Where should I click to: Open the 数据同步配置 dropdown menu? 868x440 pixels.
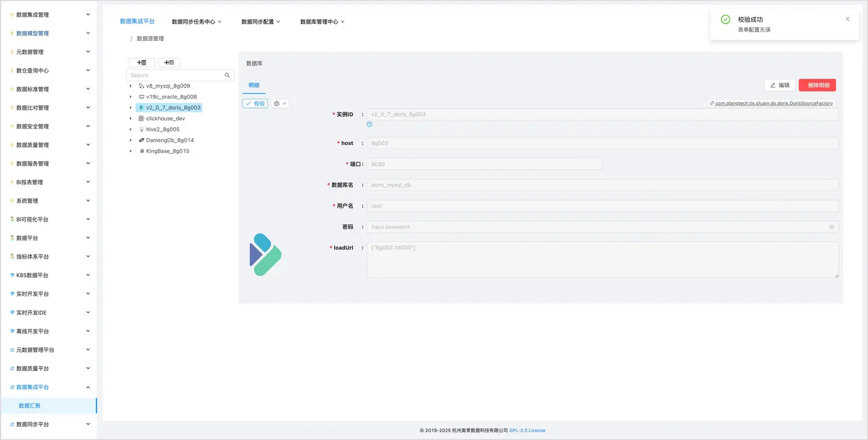pos(260,22)
